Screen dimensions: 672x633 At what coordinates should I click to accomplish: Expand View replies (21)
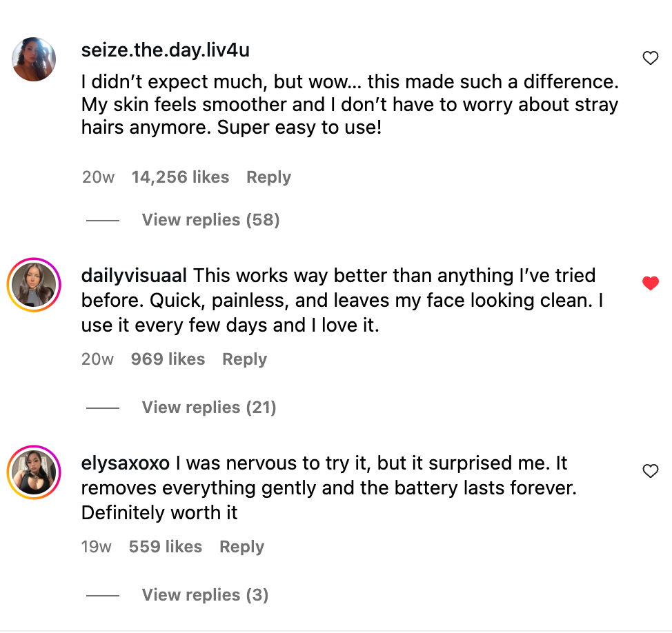[209, 408]
